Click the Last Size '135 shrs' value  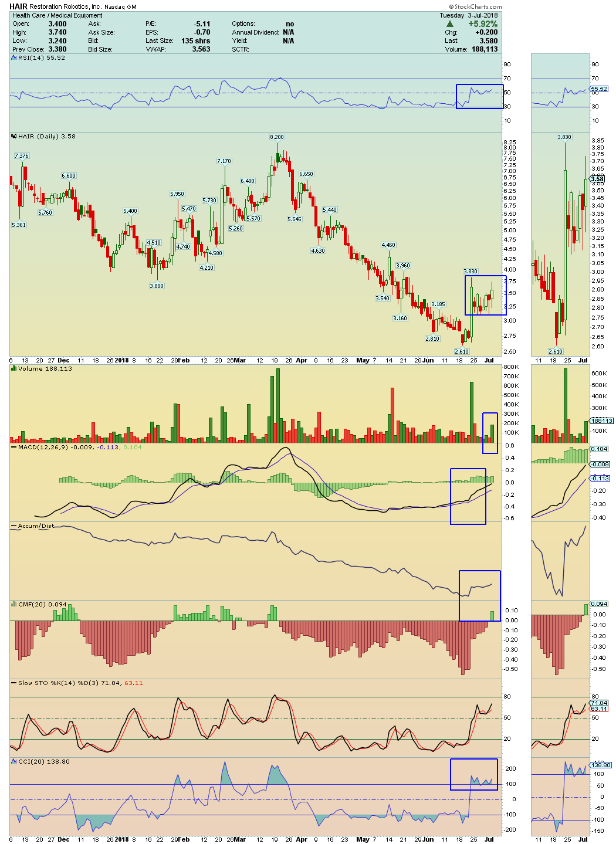[x=196, y=41]
